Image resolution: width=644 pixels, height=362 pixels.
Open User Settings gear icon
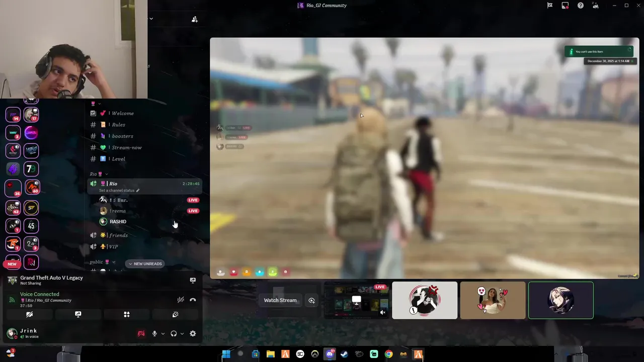(x=193, y=333)
